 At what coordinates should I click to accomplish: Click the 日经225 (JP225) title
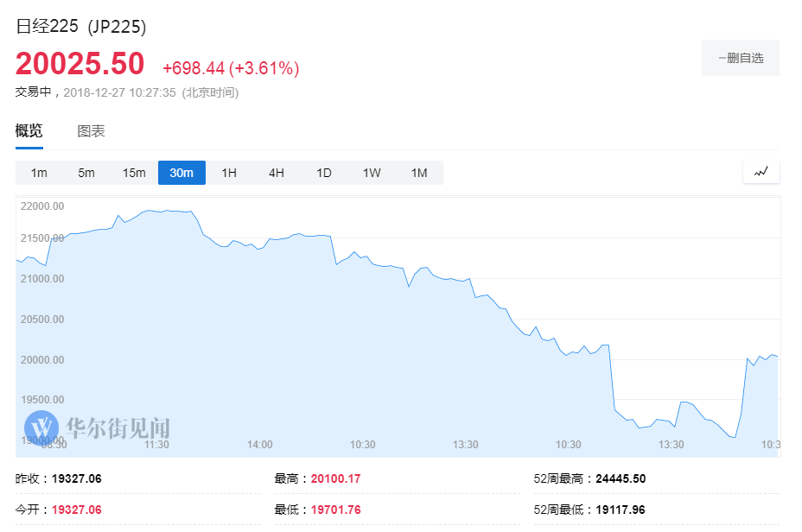tap(81, 27)
